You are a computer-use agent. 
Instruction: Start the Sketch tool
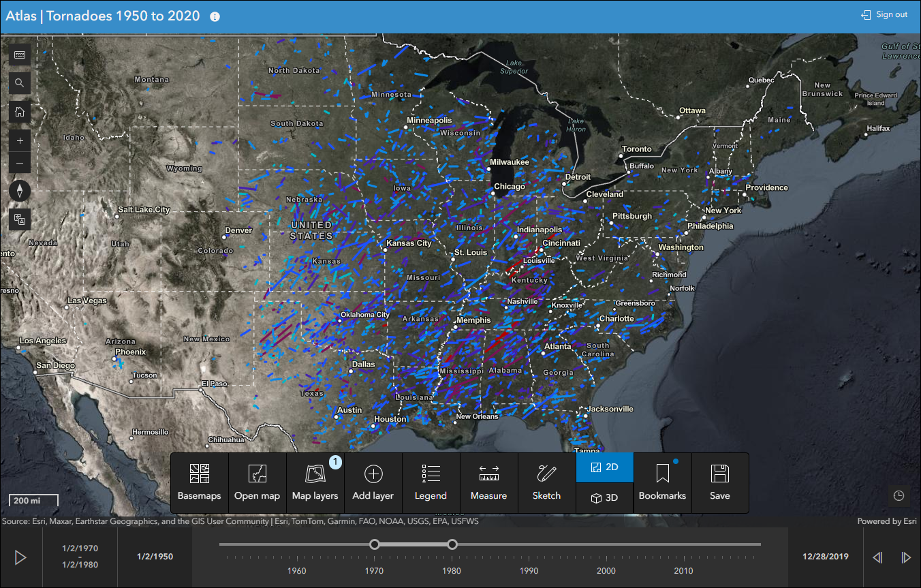coord(546,483)
